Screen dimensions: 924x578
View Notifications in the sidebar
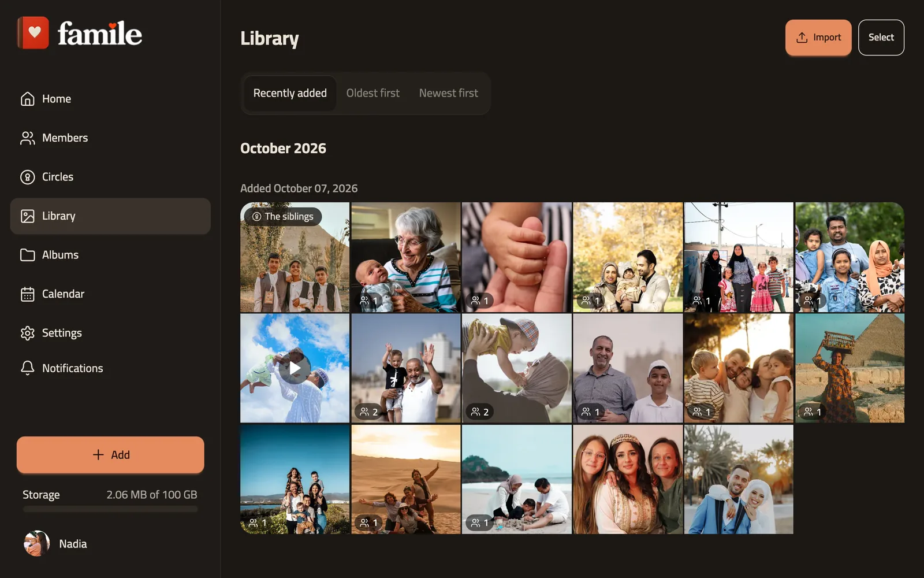coord(110,368)
